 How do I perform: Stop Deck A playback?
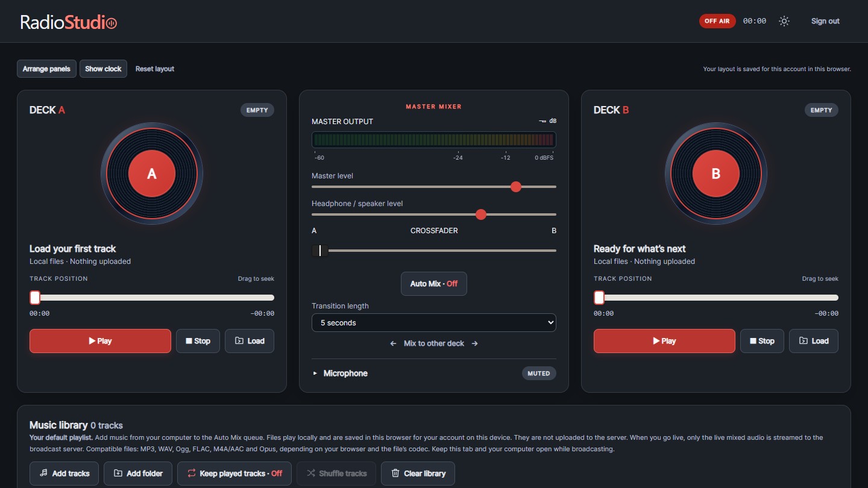(x=198, y=341)
